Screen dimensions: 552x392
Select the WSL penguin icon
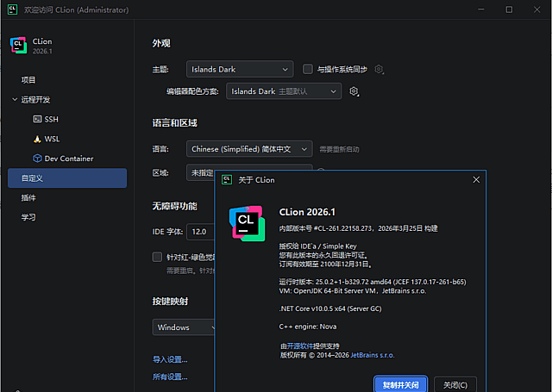pyautogui.click(x=37, y=139)
